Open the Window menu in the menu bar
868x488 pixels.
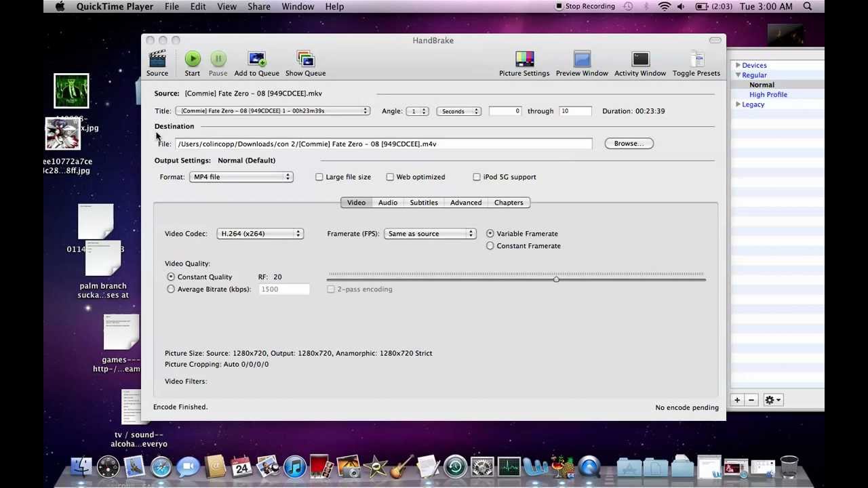pyautogui.click(x=298, y=6)
